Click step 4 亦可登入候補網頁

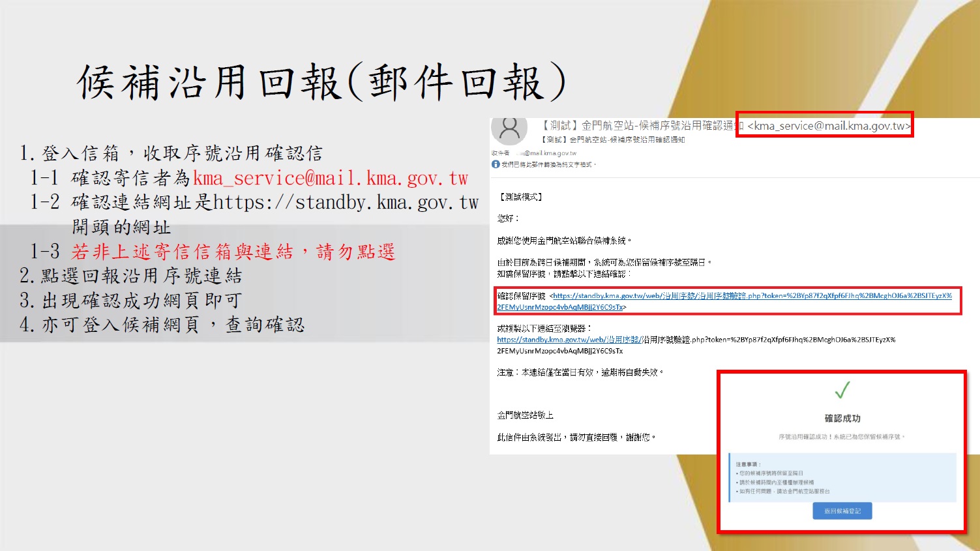[x=162, y=325]
